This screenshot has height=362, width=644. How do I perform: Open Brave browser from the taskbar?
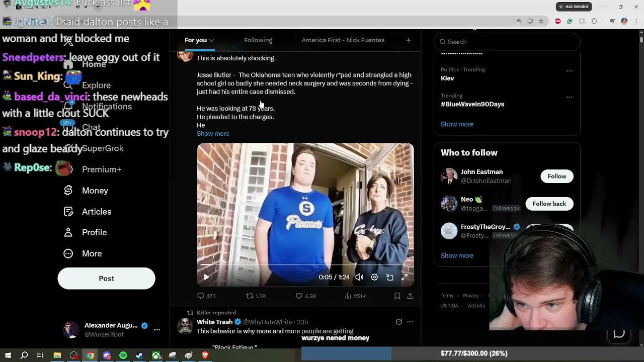pyautogui.click(x=205, y=355)
